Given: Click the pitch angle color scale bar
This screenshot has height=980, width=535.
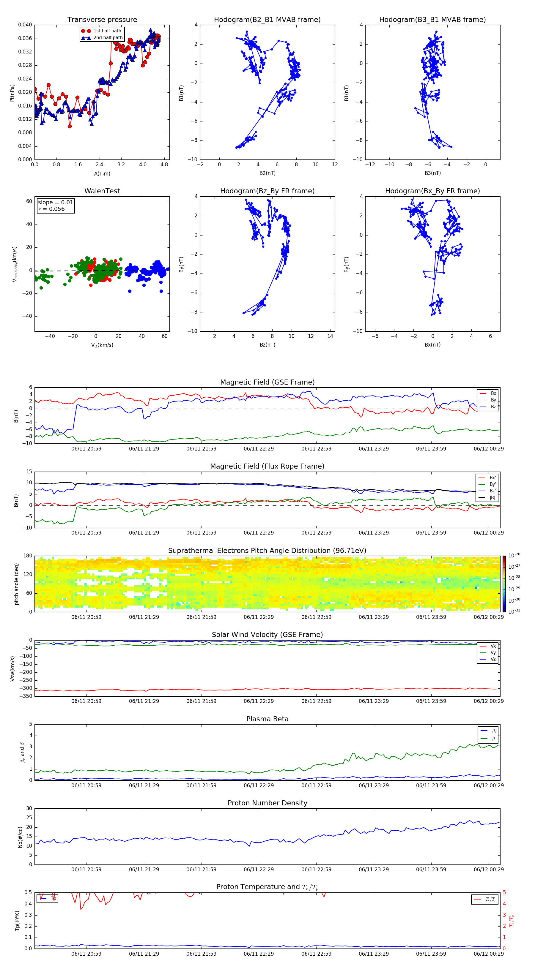Looking at the screenshot, I should (504, 584).
